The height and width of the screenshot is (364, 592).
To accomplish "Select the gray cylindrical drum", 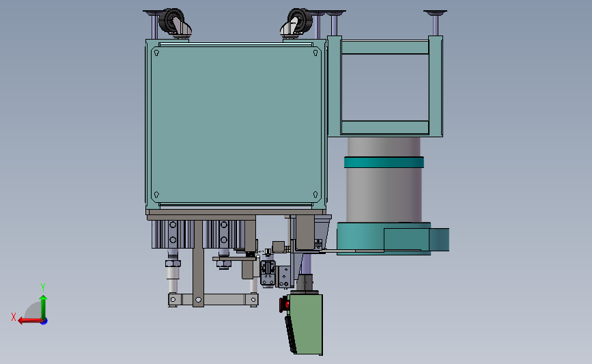I will pyautogui.click(x=384, y=180).
